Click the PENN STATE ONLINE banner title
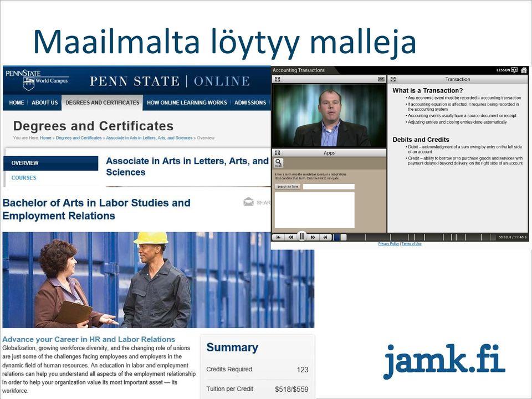The image size is (532, 399). click(x=170, y=81)
